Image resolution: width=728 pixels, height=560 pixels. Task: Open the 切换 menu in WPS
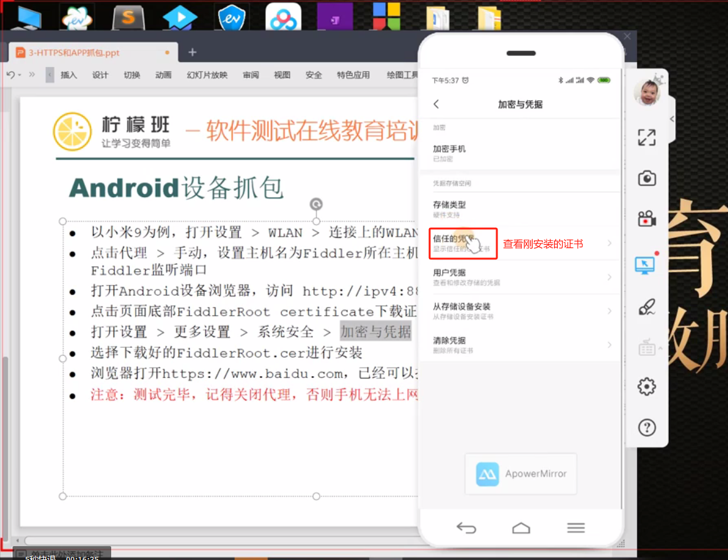click(x=132, y=75)
